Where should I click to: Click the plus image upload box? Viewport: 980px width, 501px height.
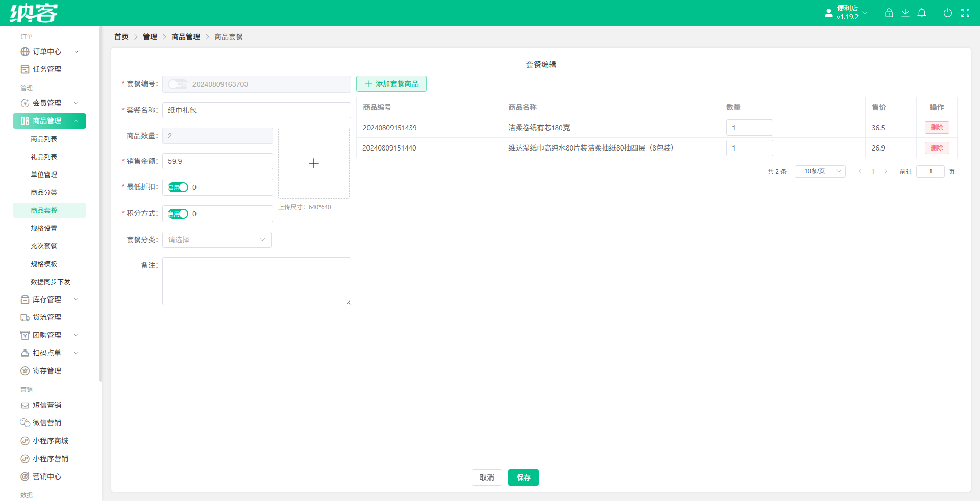coord(314,163)
